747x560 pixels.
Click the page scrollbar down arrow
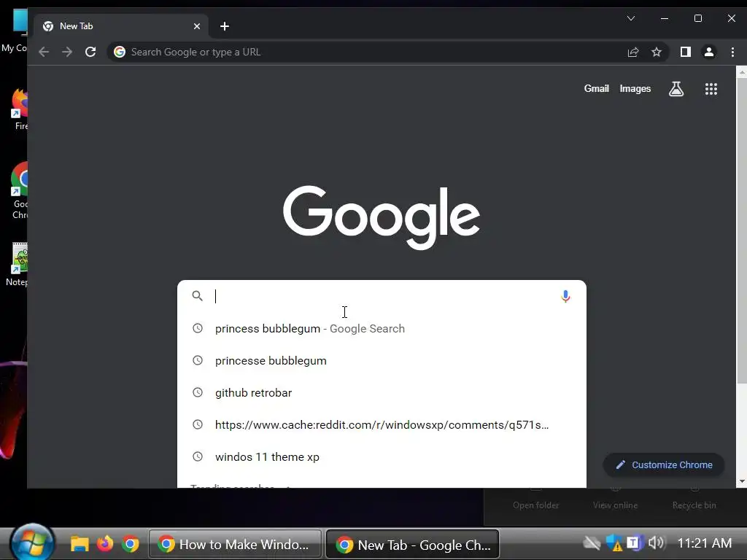coord(742,481)
